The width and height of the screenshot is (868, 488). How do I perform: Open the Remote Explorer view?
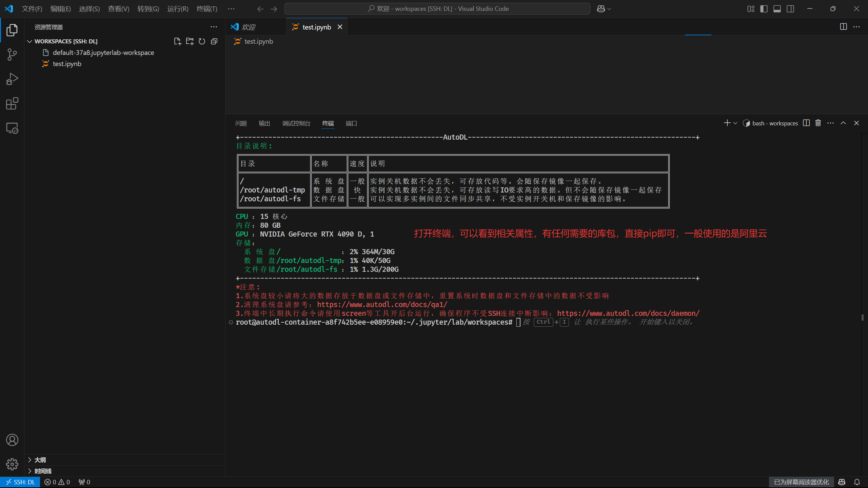[12, 128]
